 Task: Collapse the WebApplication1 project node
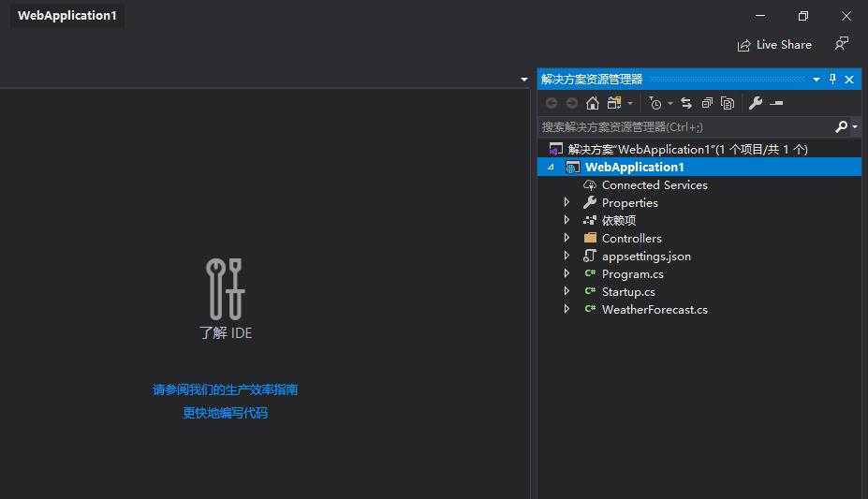coord(551,167)
